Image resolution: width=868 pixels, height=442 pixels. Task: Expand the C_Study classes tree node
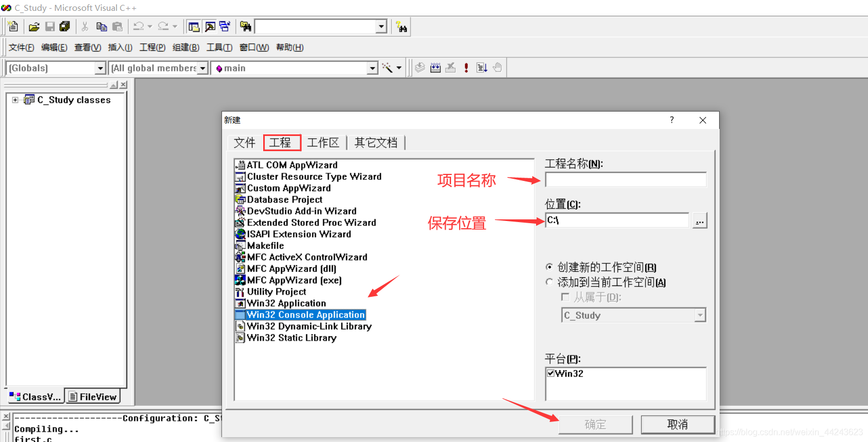[x=15, y=100]
